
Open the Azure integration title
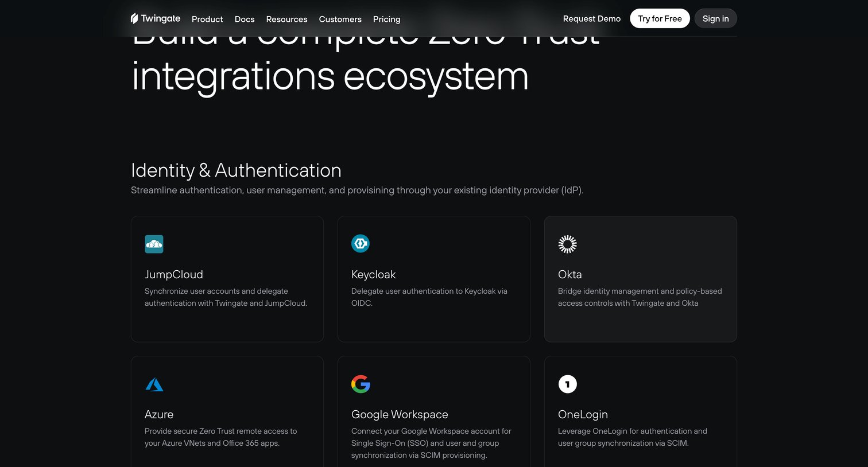coord(159,414)
